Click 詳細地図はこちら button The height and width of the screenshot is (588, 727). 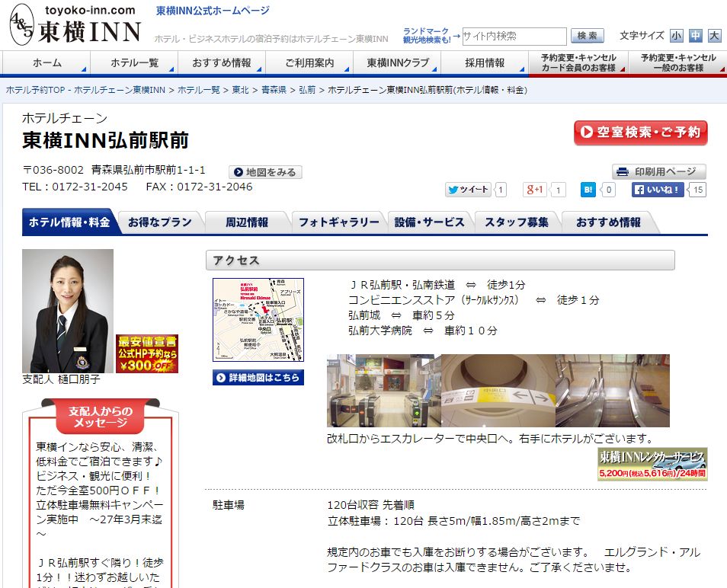coord(258,378)
